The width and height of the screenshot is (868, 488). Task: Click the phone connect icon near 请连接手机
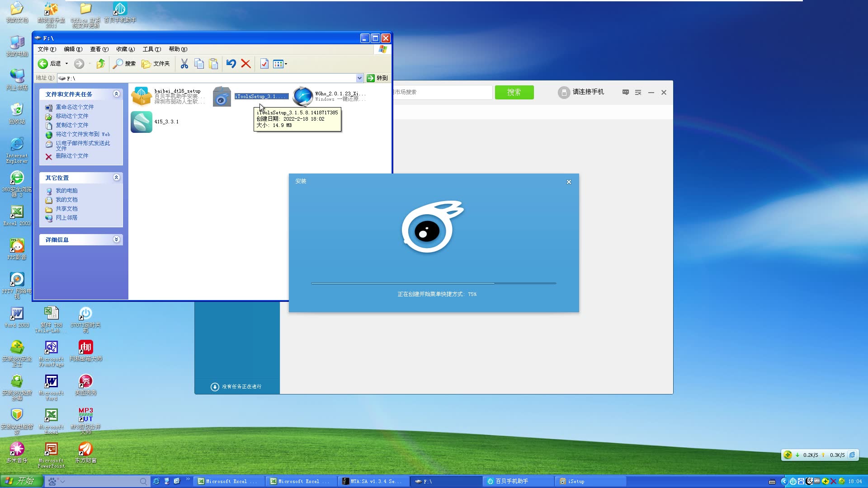[x=564, y=92]
